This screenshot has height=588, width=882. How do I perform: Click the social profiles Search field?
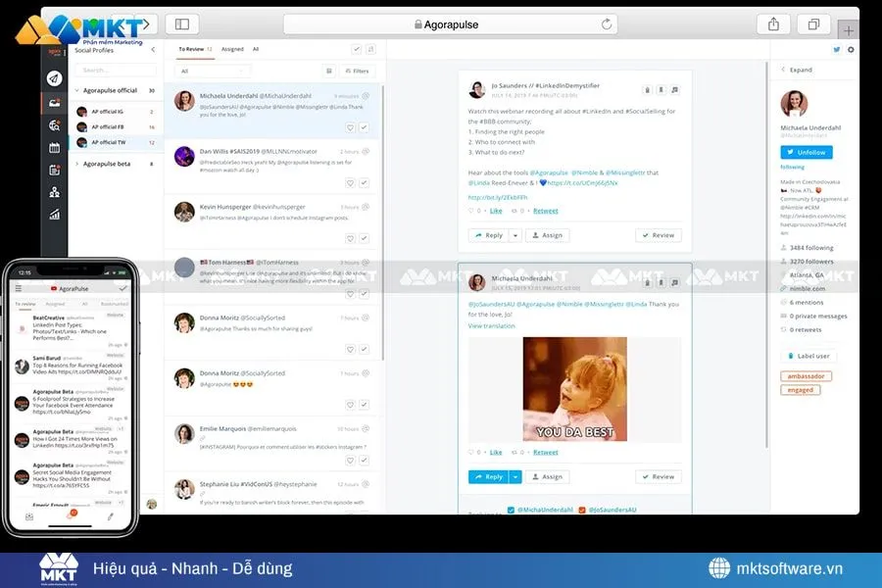(x=115, y=70)
